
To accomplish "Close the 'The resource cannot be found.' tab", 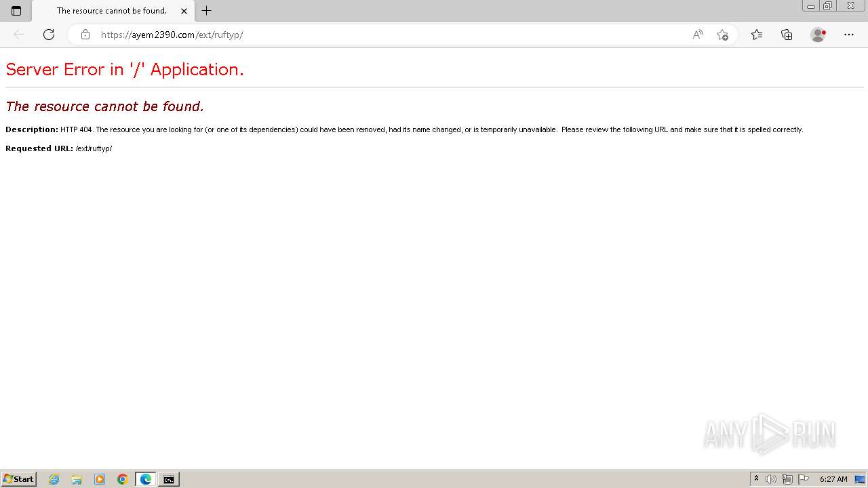I will pos(184,11).
